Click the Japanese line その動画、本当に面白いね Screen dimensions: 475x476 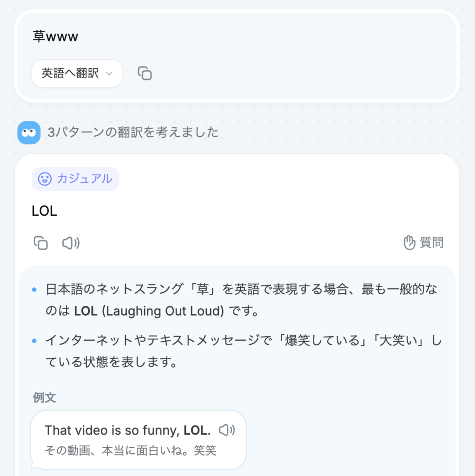click(130, 450)
